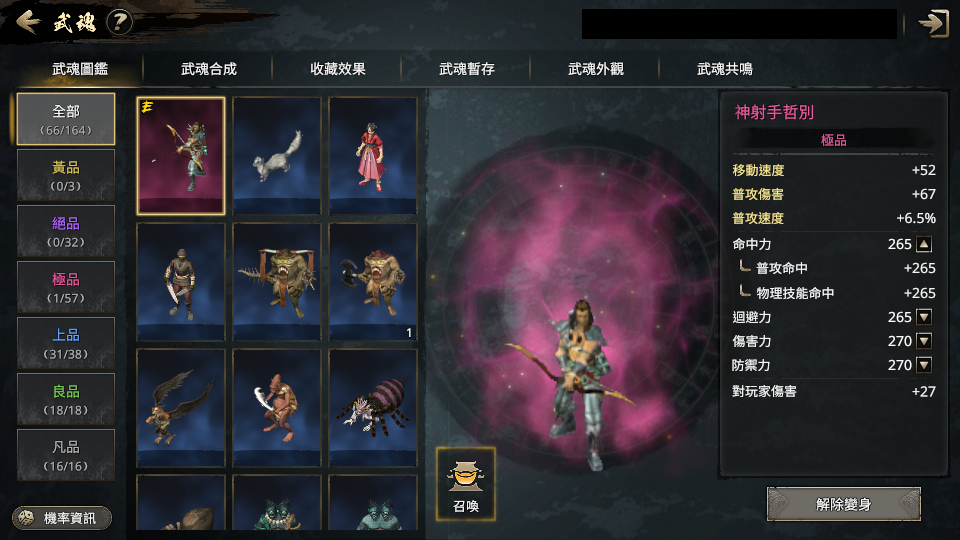Go back with the arrow icon
The image size is (960, 540).
tap(28, 22)
